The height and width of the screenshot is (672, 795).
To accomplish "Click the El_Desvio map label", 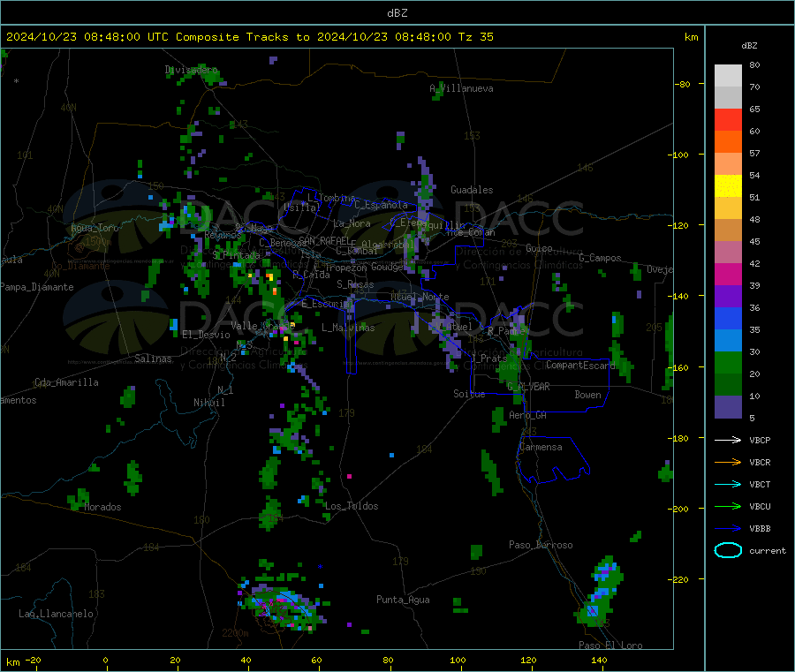I will click(207, 335).
